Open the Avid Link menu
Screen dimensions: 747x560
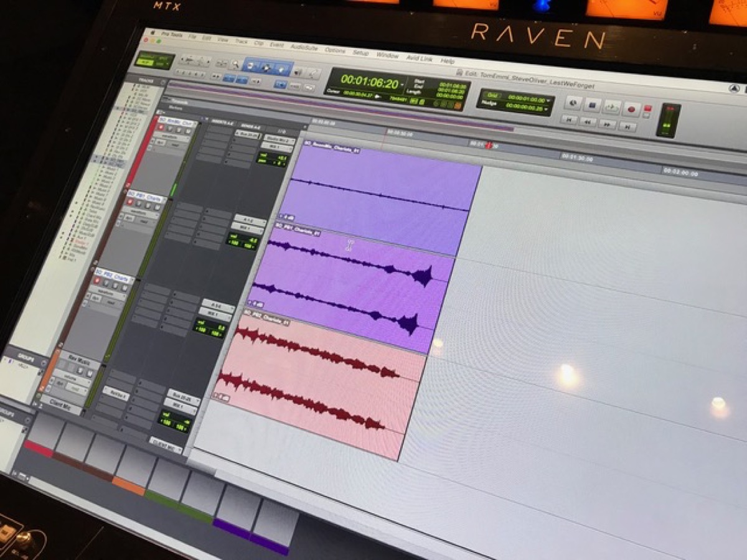pyautogui.click(x=420, y=58)
